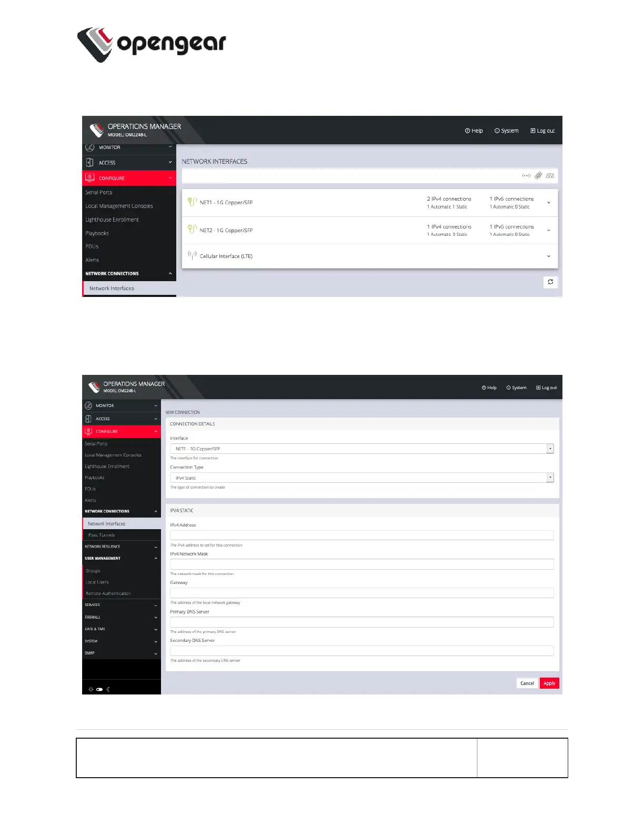Click the Primary DNS Server input field

362,622
